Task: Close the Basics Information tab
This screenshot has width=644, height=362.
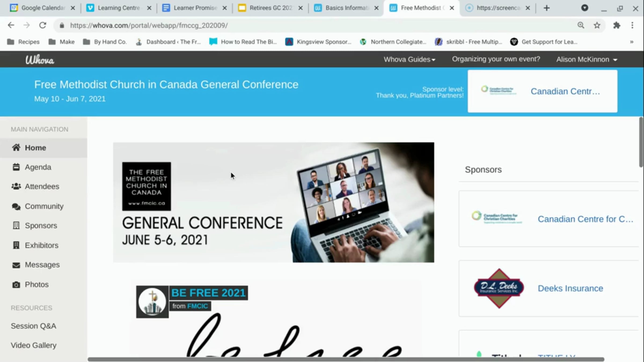Action: pyautogui.click(x=376, y=8)
